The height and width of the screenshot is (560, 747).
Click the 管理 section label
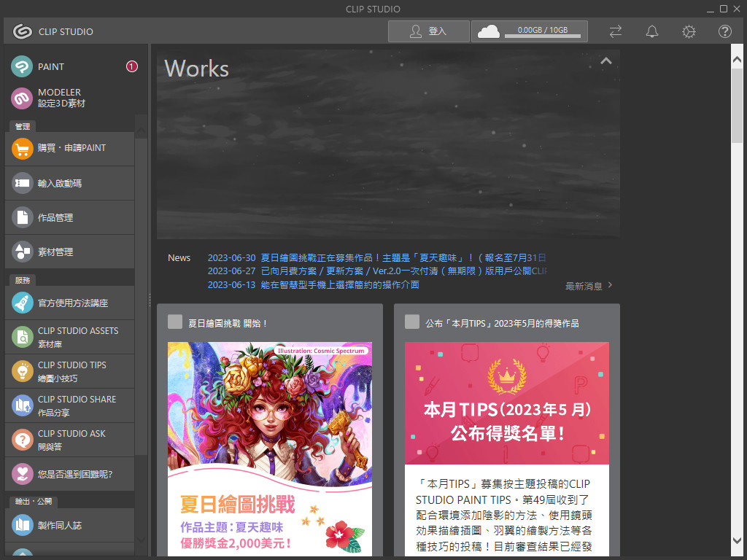pyautogui.click(x=23, y=126)
